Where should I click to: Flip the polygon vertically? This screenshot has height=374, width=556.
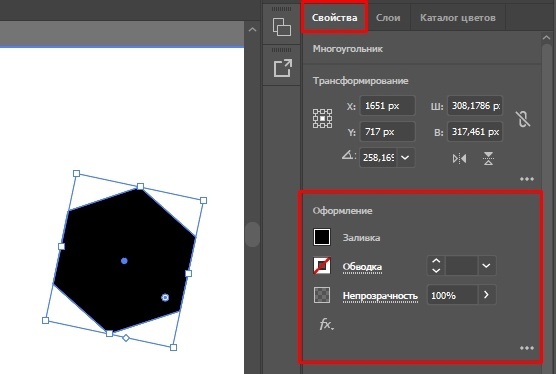coord(488,158)
